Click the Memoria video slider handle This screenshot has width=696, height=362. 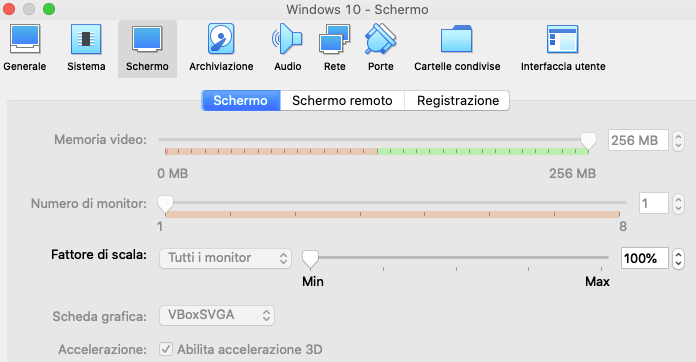click(589, 141)
